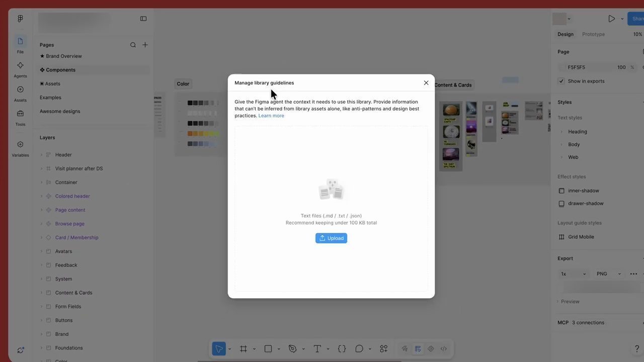This screenshot has width=644, height=362.
Task: Select the Frame tool
Action: pos(244,349)
